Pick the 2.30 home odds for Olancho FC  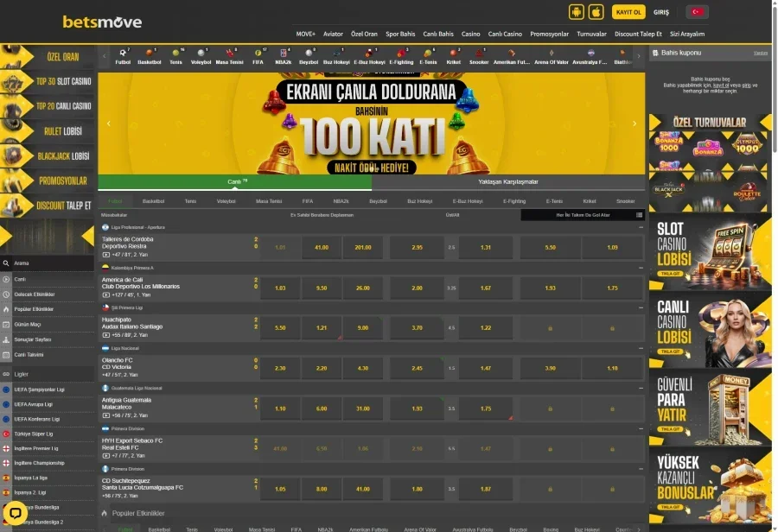pyautogui.click(x=280, y=369)
